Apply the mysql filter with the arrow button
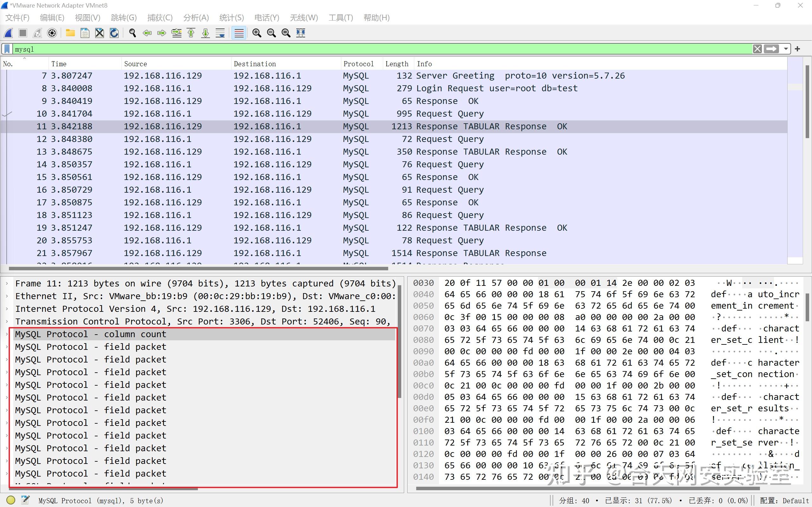Viewport: 812px width, 507px height. [x=772, y=49]
